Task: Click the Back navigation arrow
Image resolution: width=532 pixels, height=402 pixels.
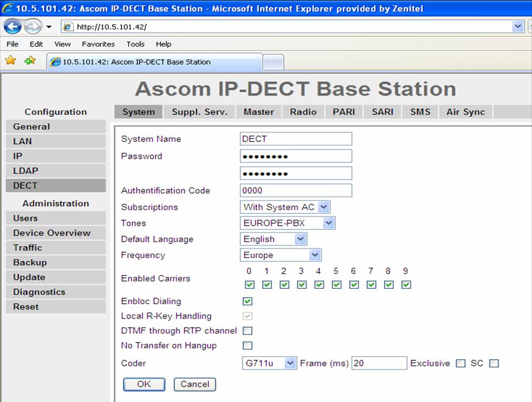Action: tap(11, 26)
